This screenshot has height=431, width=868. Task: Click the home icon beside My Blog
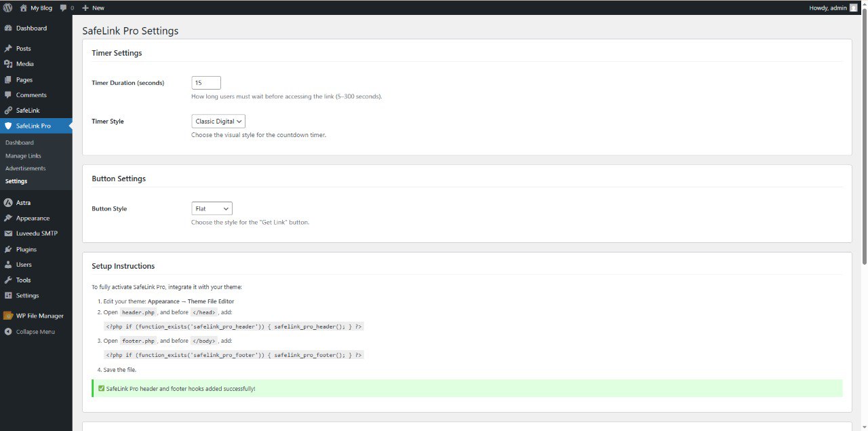click(x=24, y=7)
